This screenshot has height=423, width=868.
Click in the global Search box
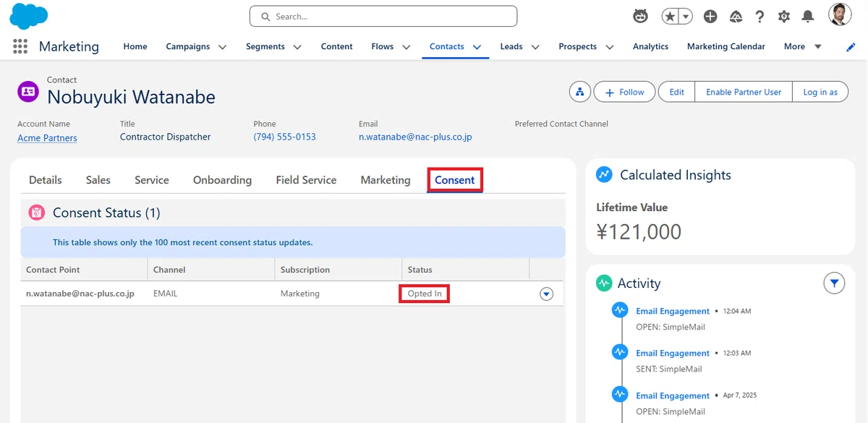pos(383,16)
